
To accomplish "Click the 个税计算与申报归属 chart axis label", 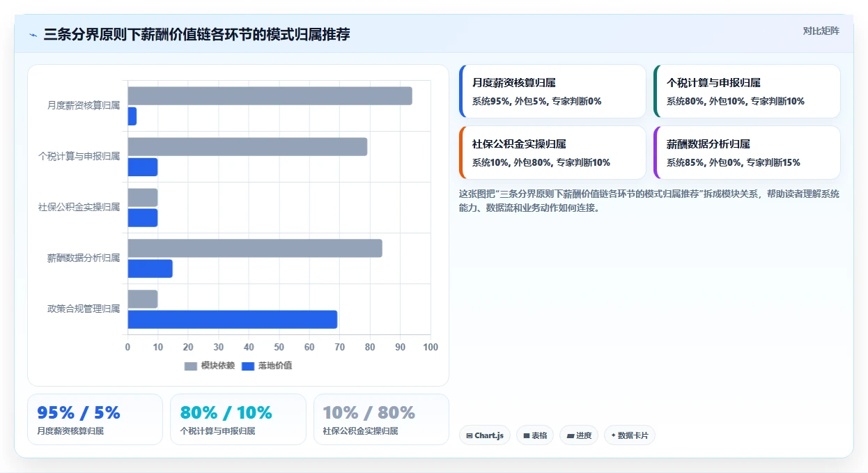I will pos(79,157).
